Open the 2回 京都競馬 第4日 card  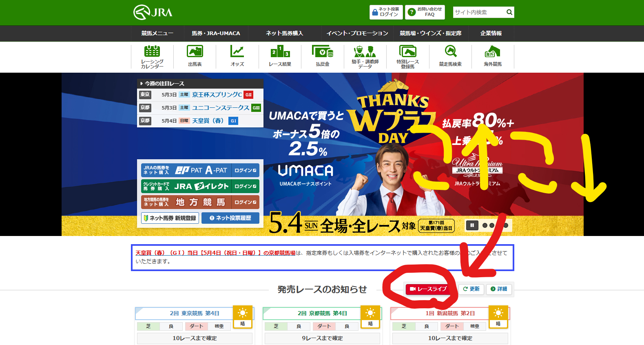(x=322, y=314)
